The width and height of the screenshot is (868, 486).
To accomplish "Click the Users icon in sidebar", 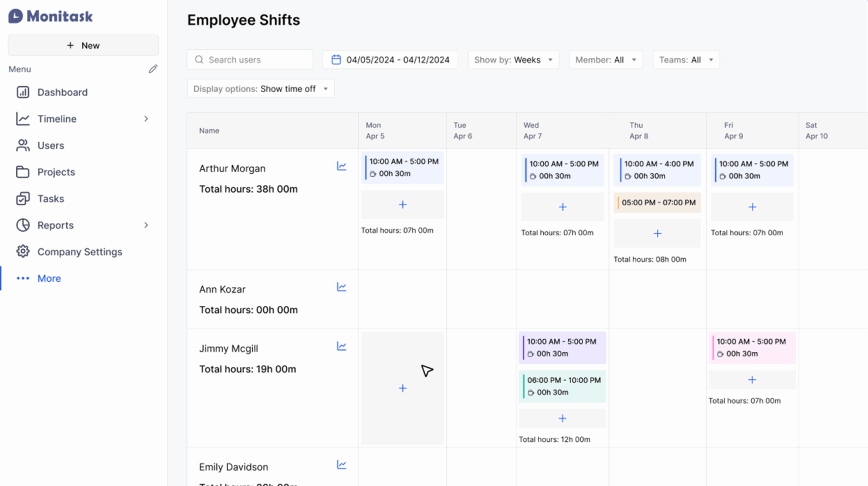I will coord(23,145).
